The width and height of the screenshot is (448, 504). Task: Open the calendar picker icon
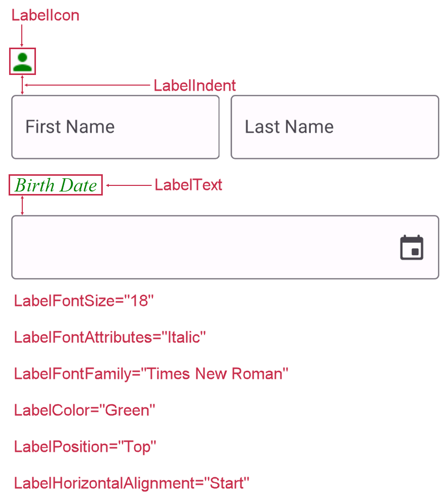pos(412,247)
